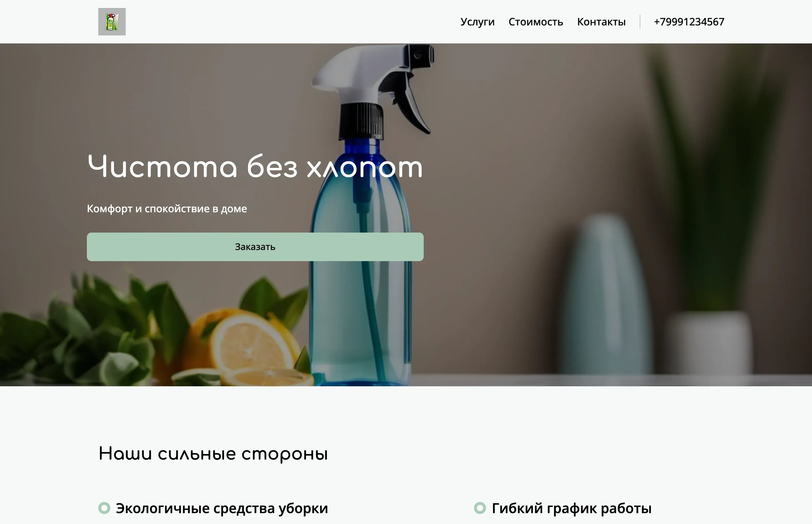Click the vertical divider before the phone number
Viewport: 812px width, 524px height.
point(640,22)
